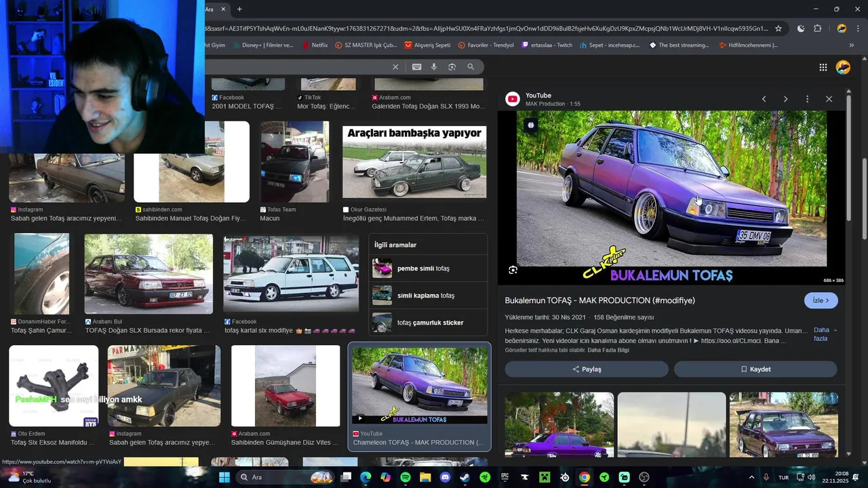Bookmark this page with the star icon
This screenshot has width=868, height=488.
point(778,28)
